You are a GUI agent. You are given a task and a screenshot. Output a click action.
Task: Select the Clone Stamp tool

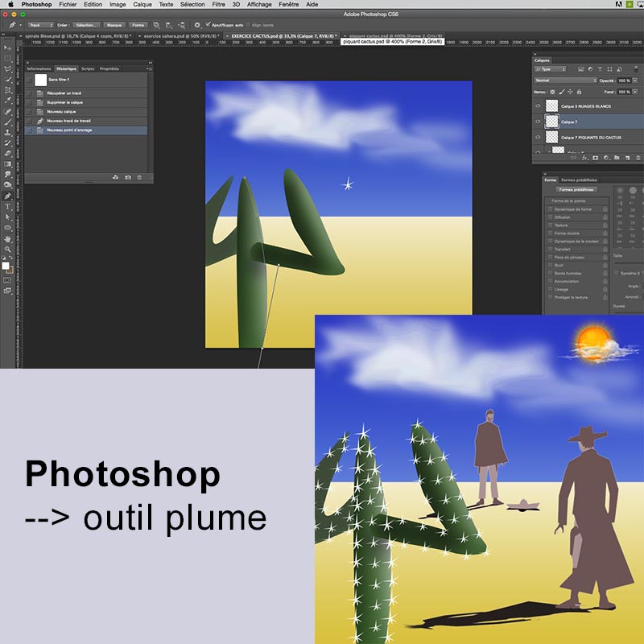point(7,132)
